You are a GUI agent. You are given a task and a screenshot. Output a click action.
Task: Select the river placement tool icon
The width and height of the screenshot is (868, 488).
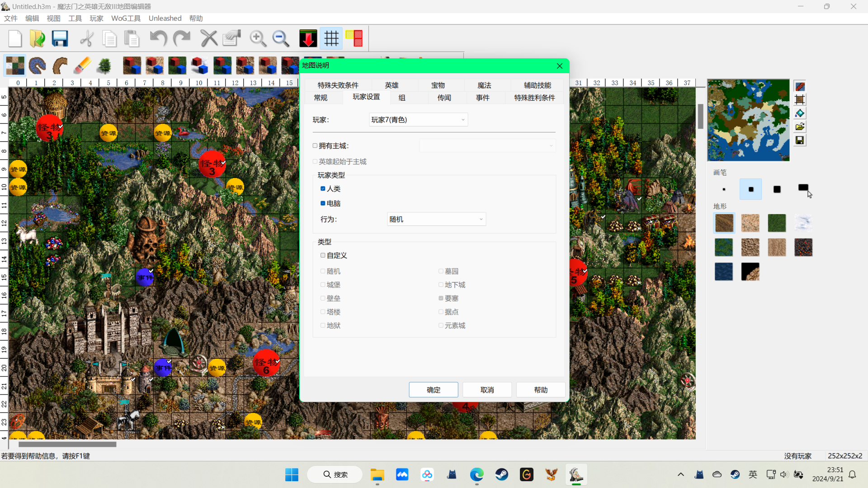37,66
